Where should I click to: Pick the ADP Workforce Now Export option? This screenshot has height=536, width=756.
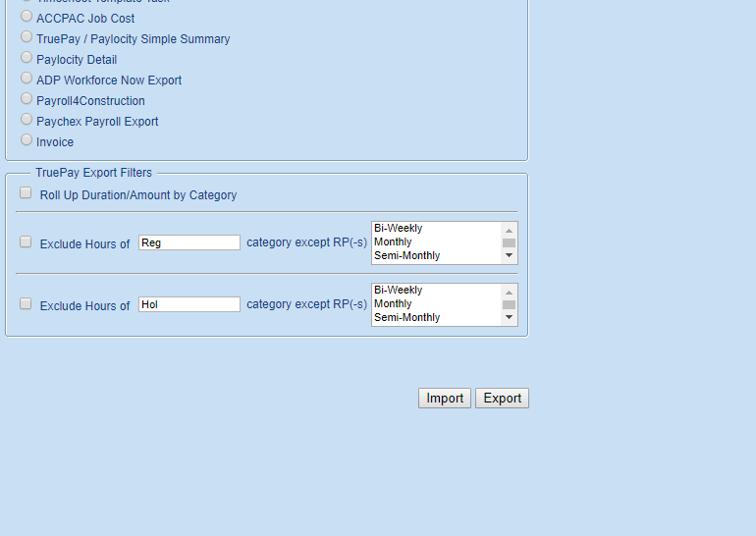[x=27, y=79]
